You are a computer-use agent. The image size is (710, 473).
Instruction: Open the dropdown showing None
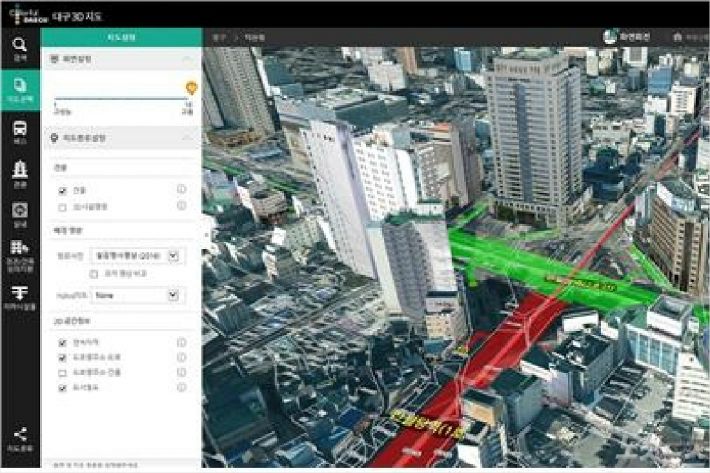176,295
